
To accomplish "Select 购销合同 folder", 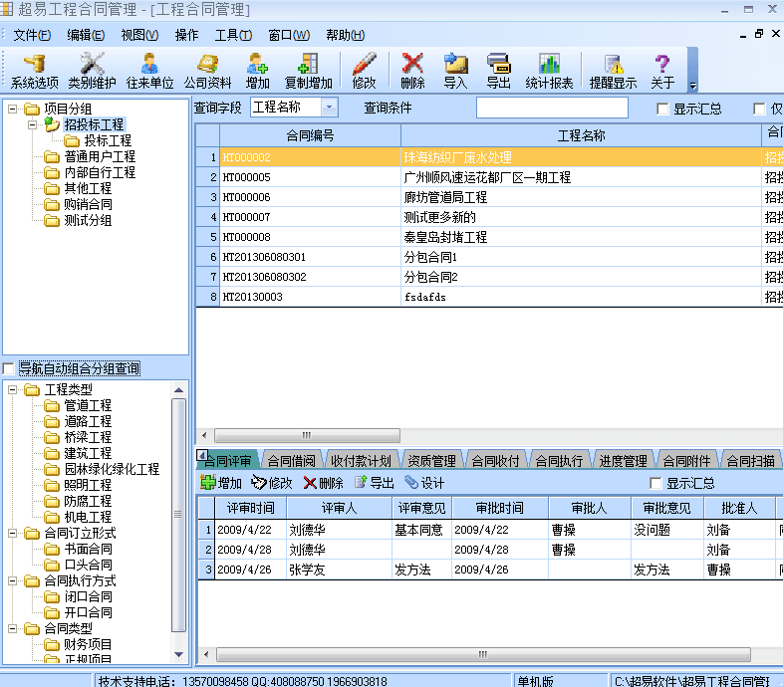I will coord(78,204).
